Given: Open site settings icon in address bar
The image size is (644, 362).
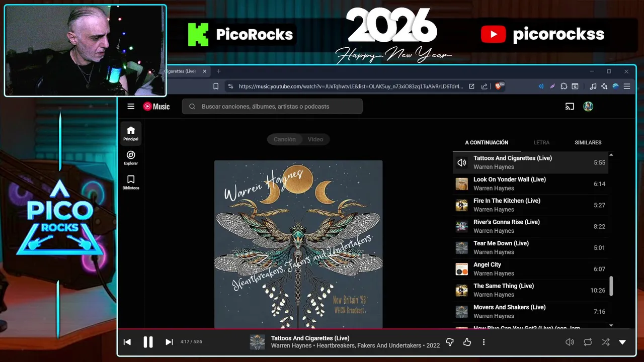Looking at the screenshot, I should 230,86.
